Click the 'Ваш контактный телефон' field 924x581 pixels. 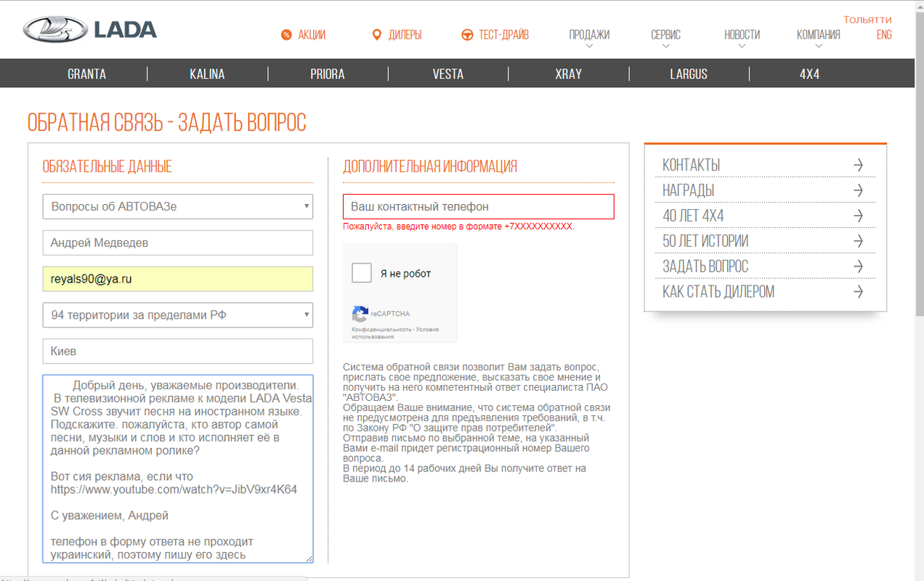click(x=479, y=206)
